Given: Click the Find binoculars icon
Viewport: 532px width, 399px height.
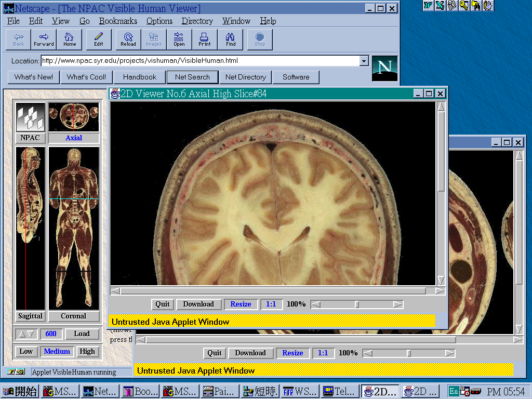Looking at the screenshot, I should (x=230, y=39).
